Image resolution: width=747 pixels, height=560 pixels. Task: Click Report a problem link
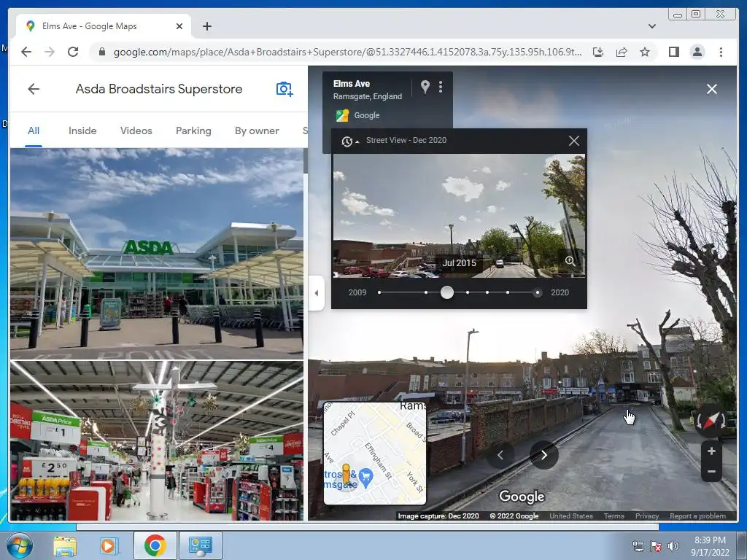click(697, 516)
